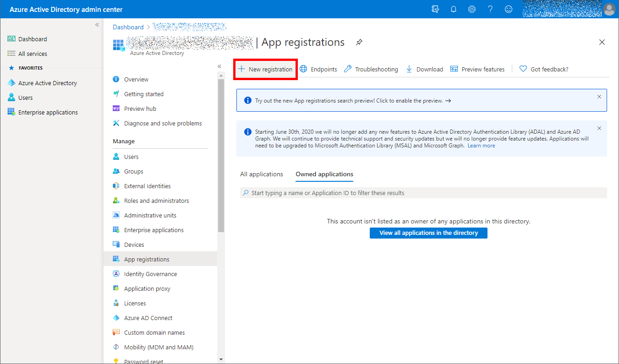Close the App registrations blade
Viewport: 619px width, 364px height.
(602, 42)
